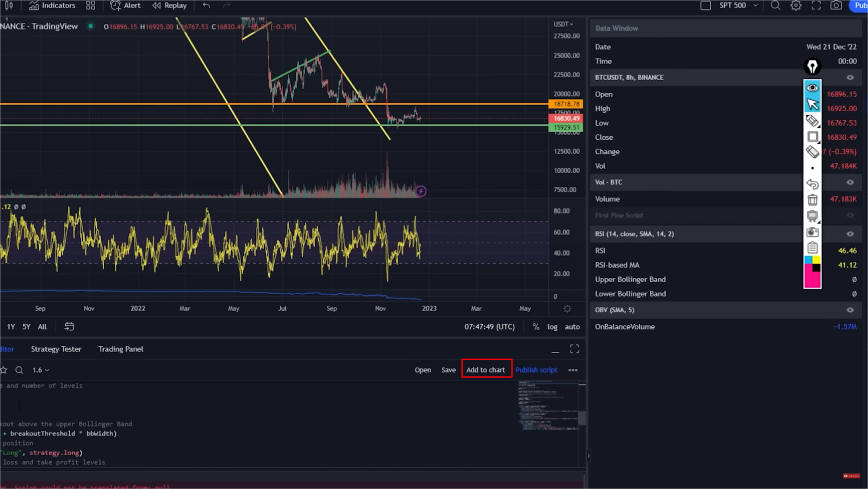
Task: Undo the last chart action
Action: [x=206, y=5]
